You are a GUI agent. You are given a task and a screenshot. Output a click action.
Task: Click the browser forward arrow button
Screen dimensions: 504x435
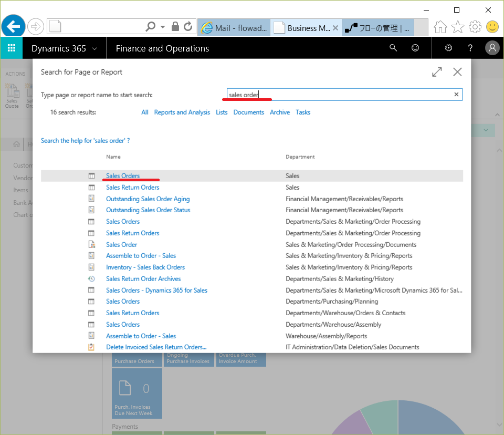(x=35, y=26)
